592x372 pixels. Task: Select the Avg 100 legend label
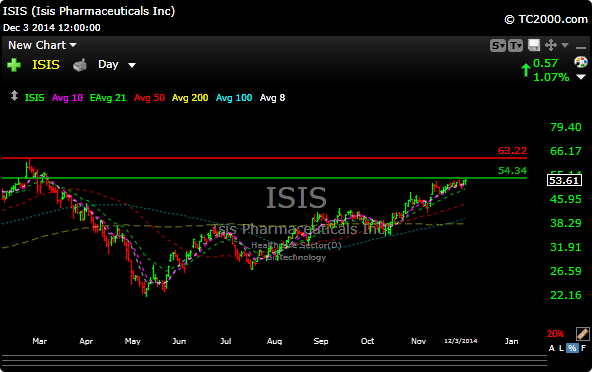234,98
